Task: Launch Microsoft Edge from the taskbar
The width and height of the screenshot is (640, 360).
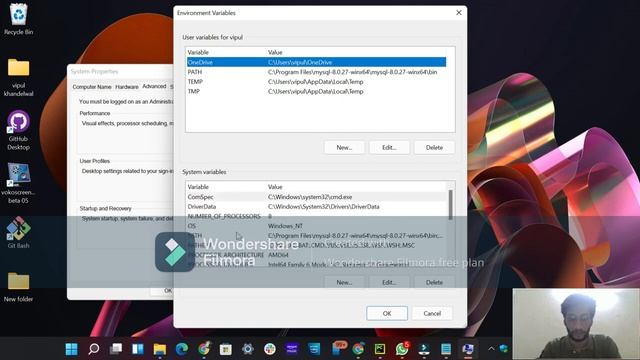Action: pos(182,349)
